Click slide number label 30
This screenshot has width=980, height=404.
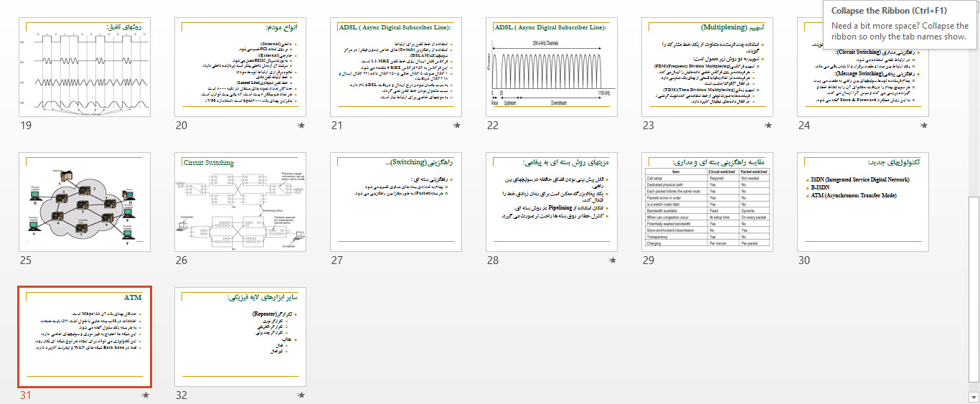[804, 260]
